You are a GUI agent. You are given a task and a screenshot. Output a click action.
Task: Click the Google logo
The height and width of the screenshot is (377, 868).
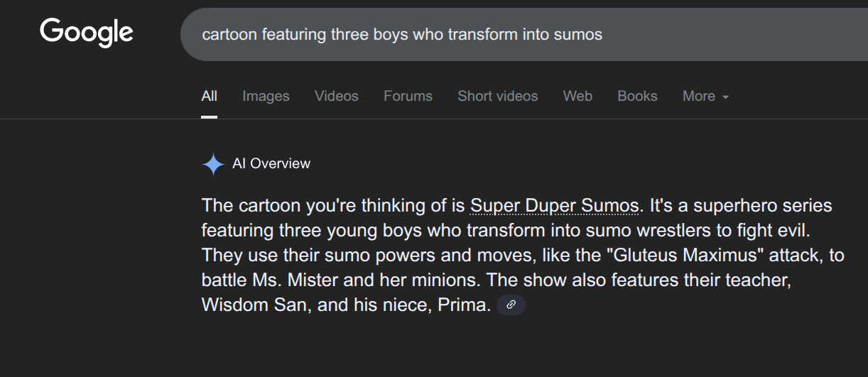tap(87, 33)
